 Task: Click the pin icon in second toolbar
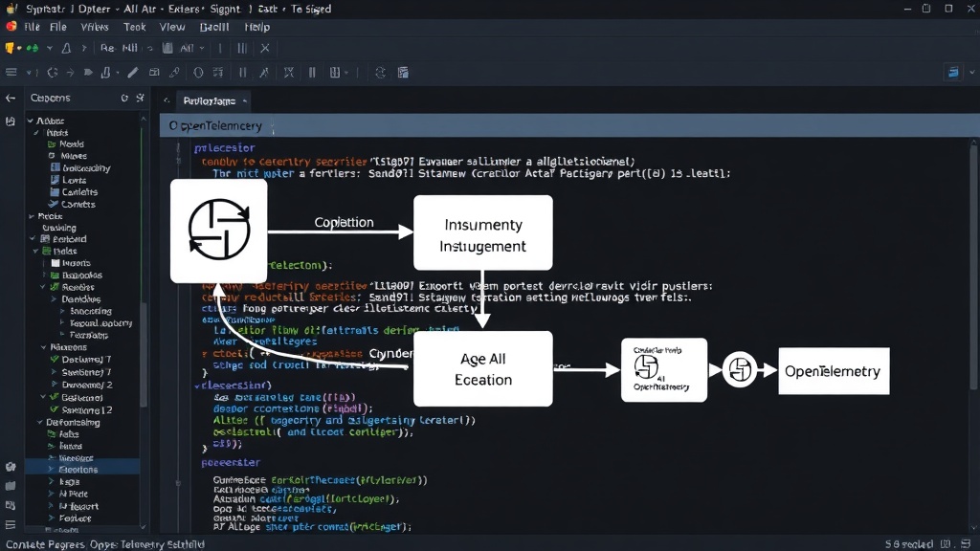coord(264,73)
